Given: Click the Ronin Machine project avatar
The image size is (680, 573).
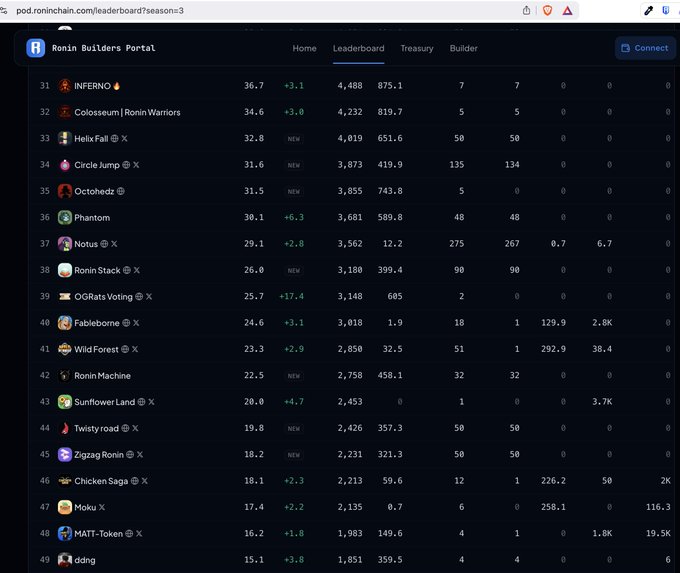Looking at the screenshot, I should coord(65,376).
